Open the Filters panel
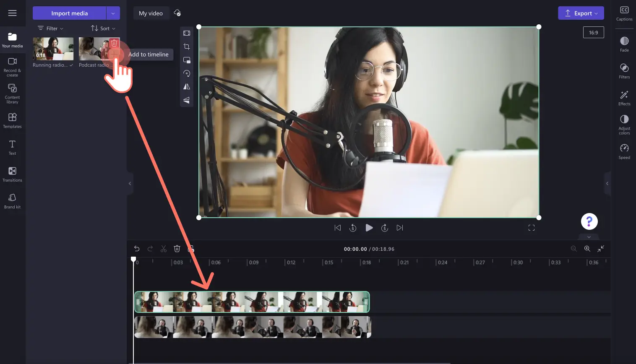Screen dimensions: 636x364 [624, 71]
